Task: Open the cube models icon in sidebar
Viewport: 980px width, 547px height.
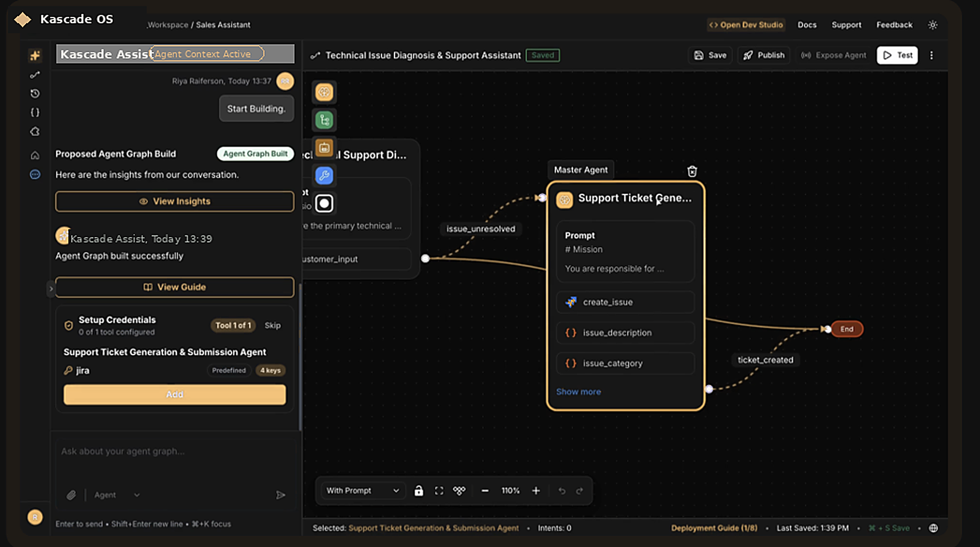Action: click(35, 131)
